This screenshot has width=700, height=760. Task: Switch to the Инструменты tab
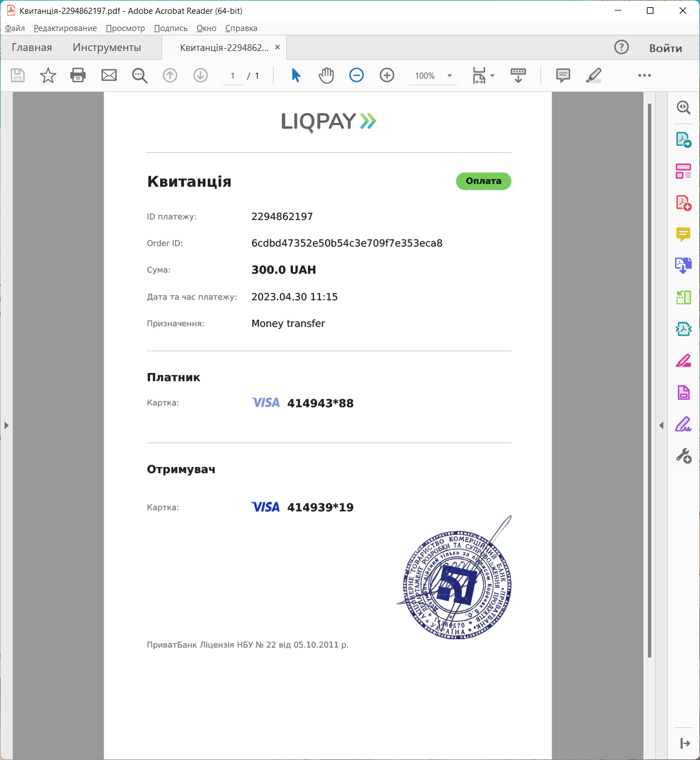pos(107,48)
